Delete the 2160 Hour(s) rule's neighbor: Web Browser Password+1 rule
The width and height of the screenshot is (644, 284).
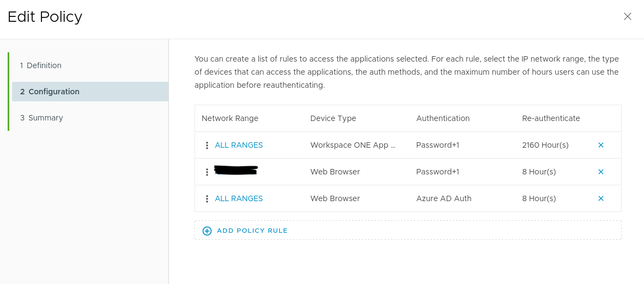600,172
